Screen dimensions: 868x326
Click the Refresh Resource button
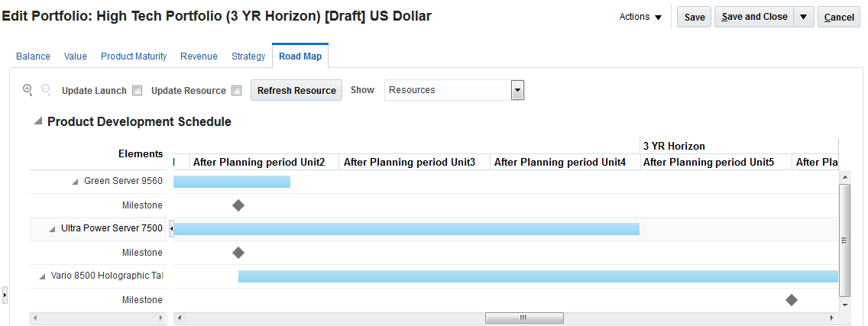[296, 90]
